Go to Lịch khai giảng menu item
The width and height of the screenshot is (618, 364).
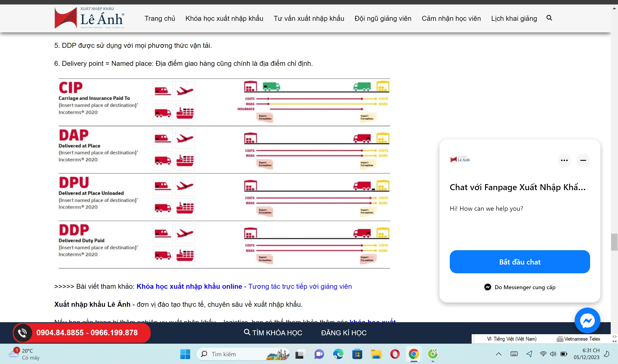click(x=514, y=18)
